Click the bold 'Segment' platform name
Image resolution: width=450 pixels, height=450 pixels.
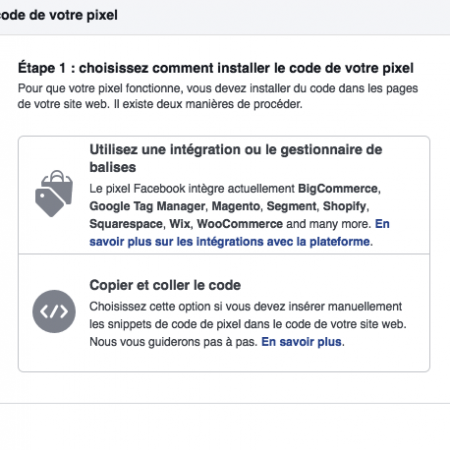pos(291,206)
